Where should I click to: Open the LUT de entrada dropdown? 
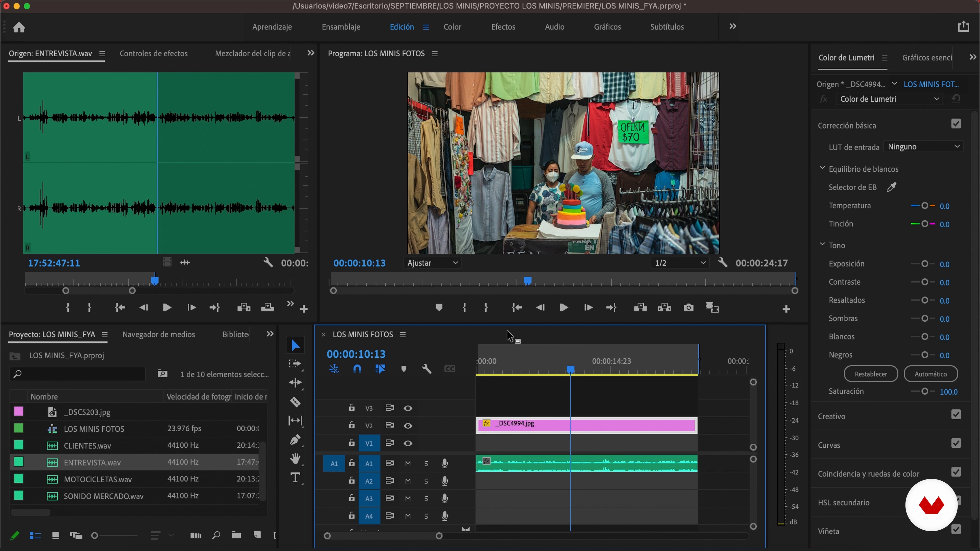tap(923, 147)
